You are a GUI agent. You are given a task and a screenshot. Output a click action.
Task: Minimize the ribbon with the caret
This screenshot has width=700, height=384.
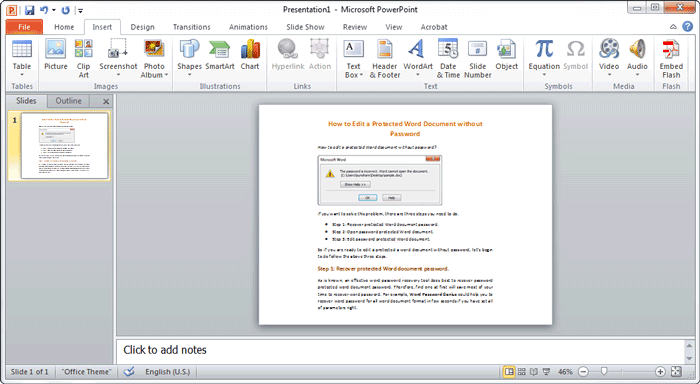[673, 27]
